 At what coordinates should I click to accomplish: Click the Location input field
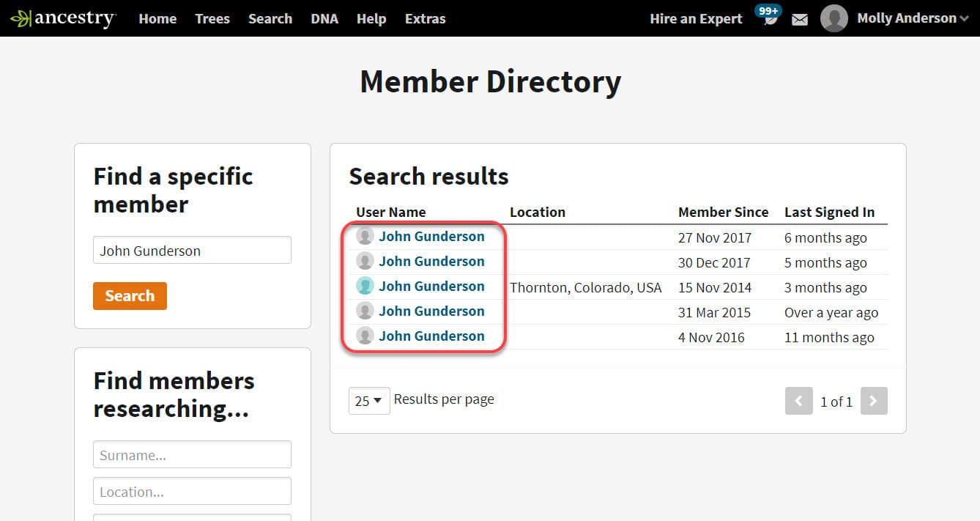click(192, 491)
